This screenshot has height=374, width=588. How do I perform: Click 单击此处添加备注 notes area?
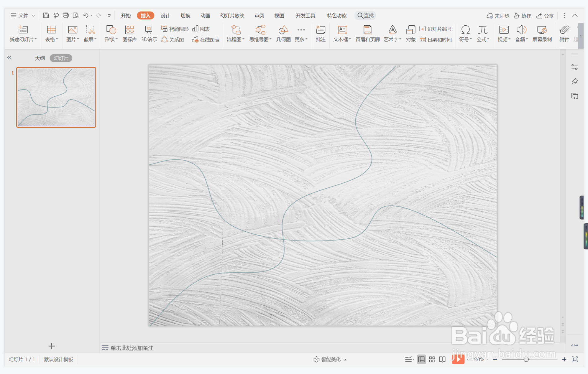[x=132, y=348]
